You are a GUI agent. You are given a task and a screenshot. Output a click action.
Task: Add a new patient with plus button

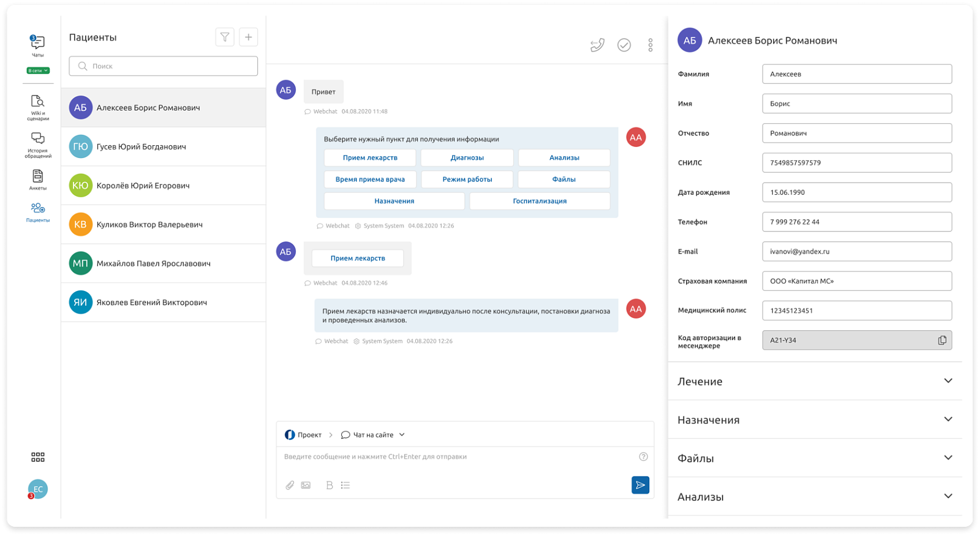248,37
